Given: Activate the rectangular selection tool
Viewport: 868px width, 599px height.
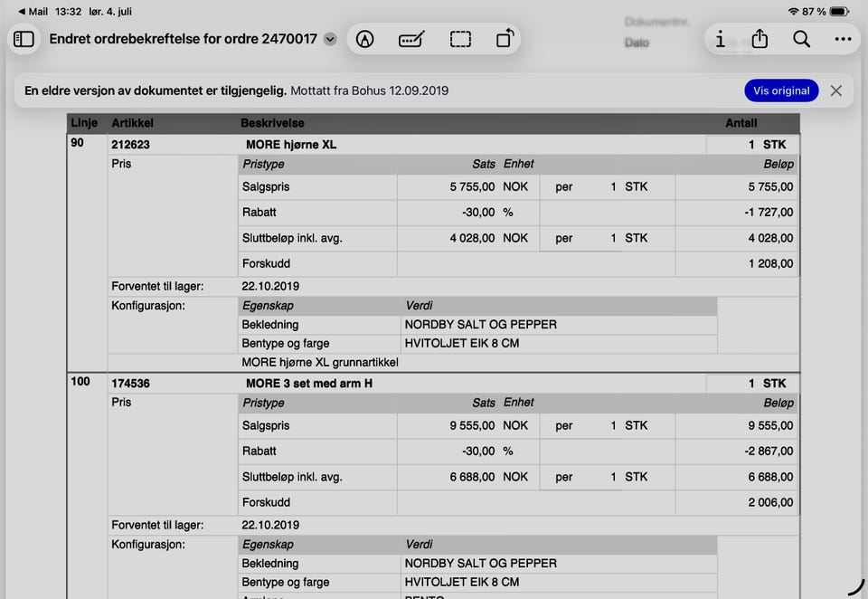Looking at the screenshot, I should (460, 39).
